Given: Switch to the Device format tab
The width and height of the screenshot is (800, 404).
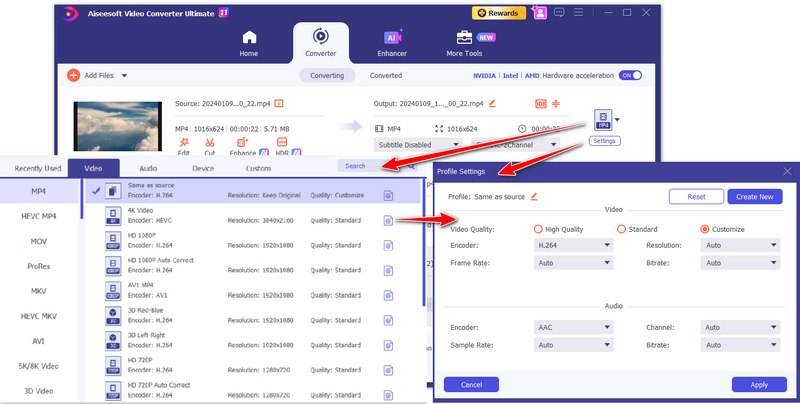Looking at the screenshot, I should (x=203, y=168).
